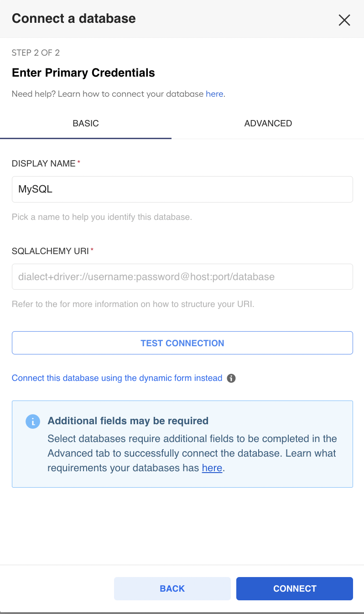Go back with the BACK button
Screen dimensions: 364x614
[172, 588]
